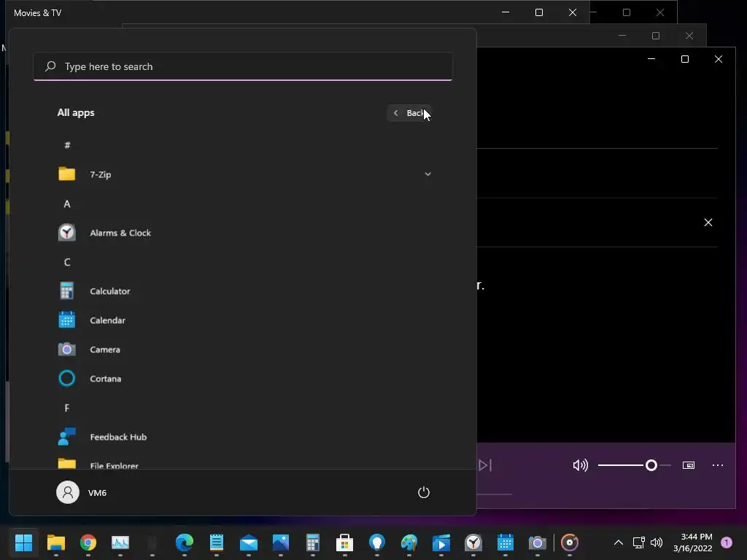Open the Paint app from the taskbar
The image size is (747, 560).
(409, 542)
